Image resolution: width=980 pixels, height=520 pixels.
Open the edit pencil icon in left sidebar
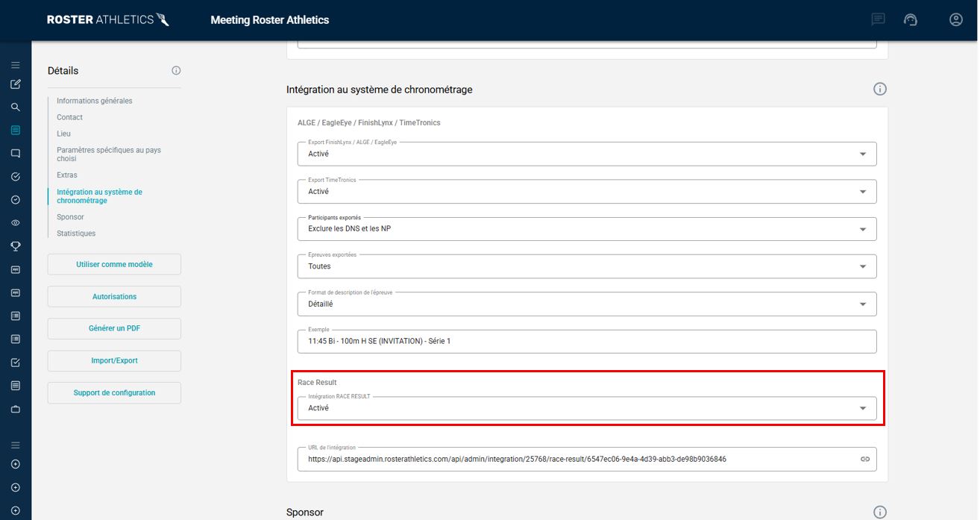(16, 84)
